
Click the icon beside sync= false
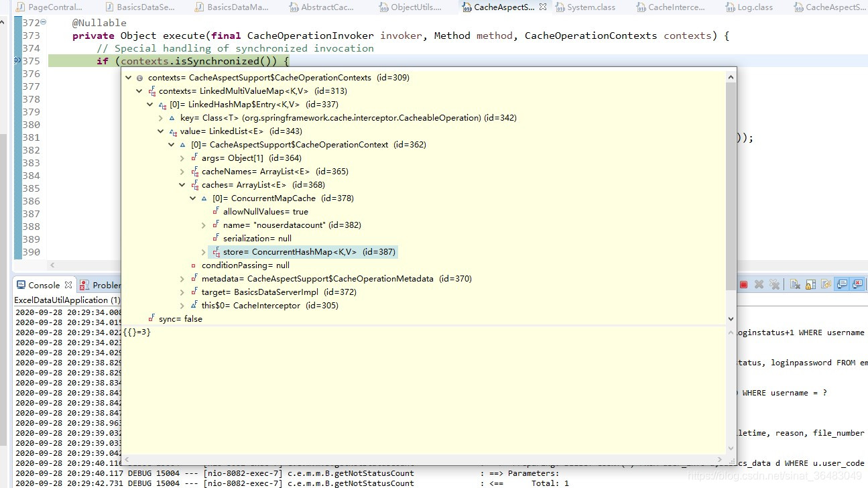click(x=152, y=319)
